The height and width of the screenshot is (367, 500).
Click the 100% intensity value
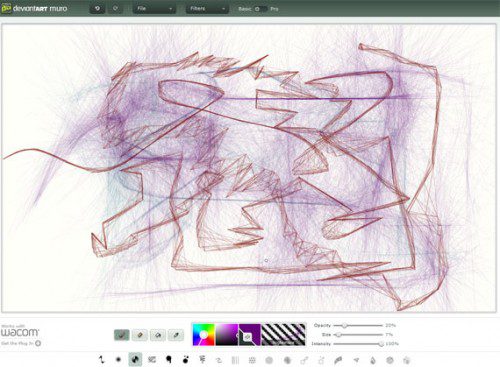392,344
